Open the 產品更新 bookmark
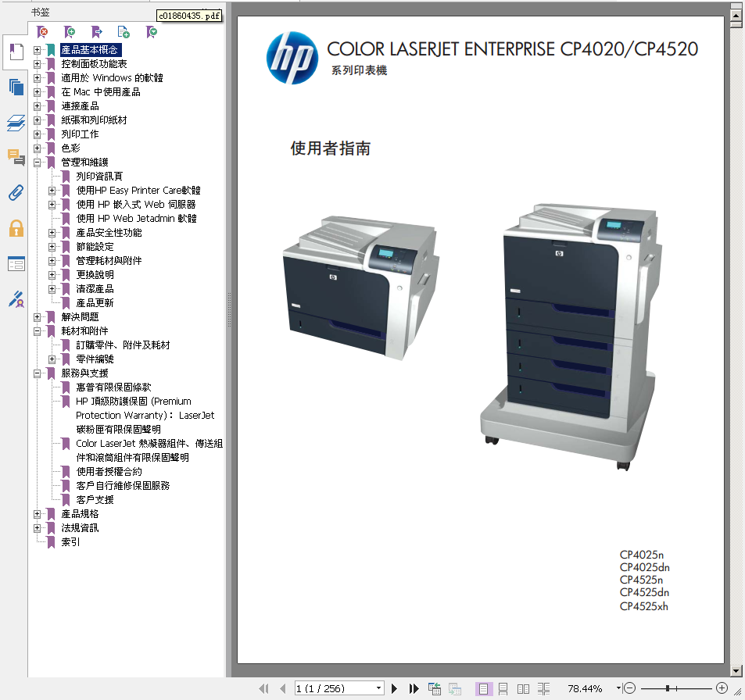745x700 pixels. (x=95, y=303)
